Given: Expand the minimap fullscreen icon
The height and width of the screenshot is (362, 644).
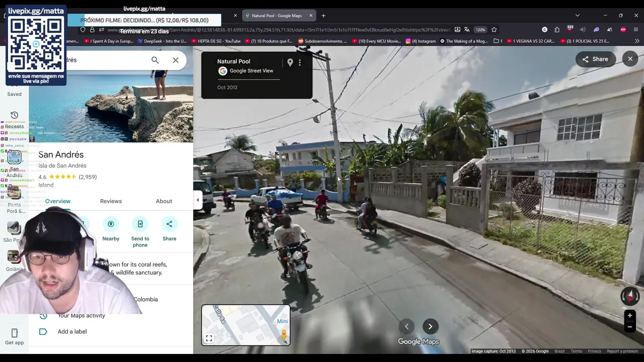Looking at the screenshot, I should 209,338.
